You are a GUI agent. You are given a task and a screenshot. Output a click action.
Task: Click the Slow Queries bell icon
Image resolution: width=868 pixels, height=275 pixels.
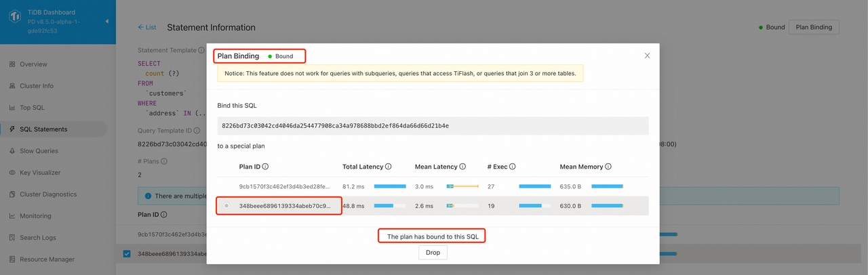[12, 151]
